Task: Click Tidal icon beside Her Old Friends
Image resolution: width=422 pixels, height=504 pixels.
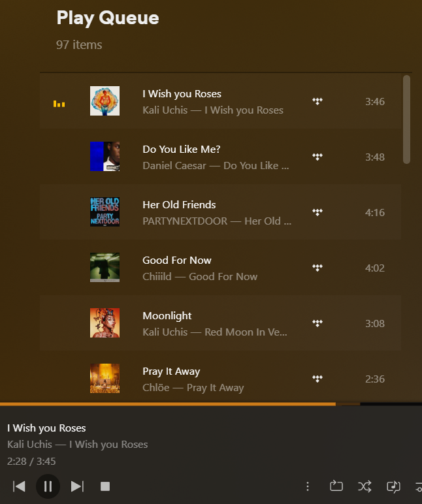Action: click(x=317, y=212)
